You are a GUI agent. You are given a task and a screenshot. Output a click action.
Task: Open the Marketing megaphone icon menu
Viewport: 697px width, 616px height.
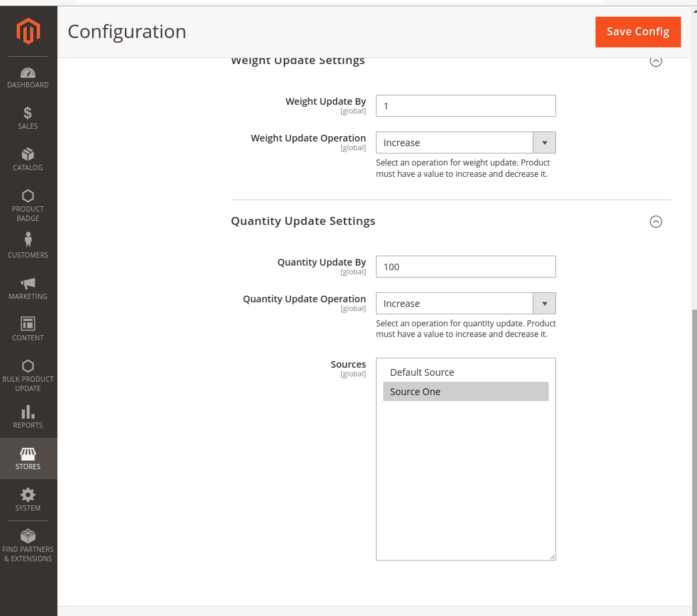tap(28, 288)
